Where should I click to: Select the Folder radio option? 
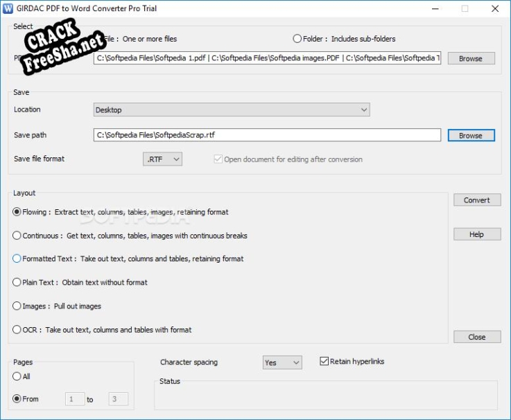(x=297, y=39)
